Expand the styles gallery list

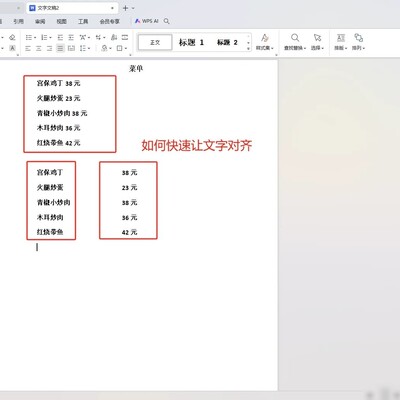[x=248, y=49]
